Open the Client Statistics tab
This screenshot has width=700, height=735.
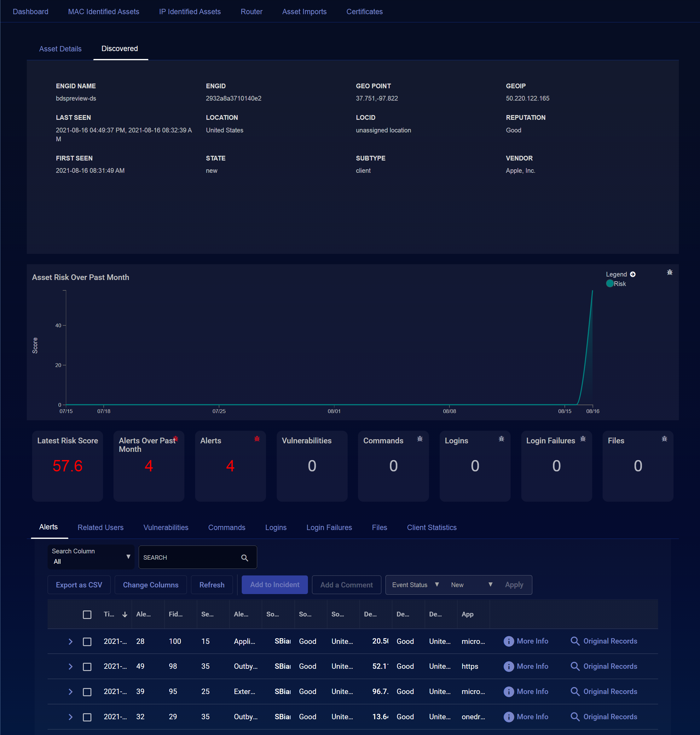tap(431, 528)
